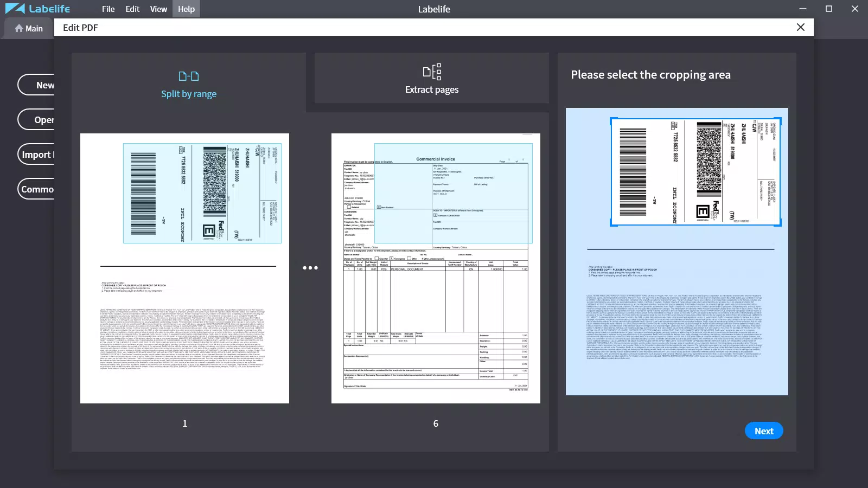This screenshot has height=488, width=868.
Task: Click the ellipsis between page thumbnails
Action: pyautogui.click(x=310, y=268)
